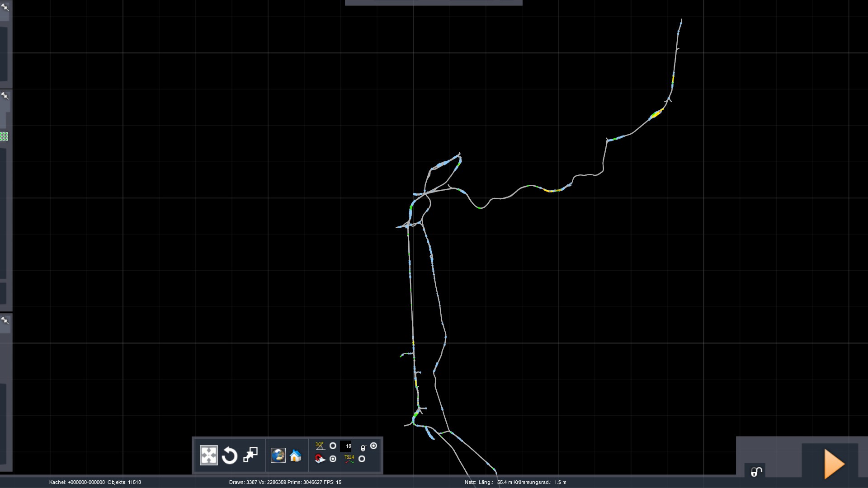Click the 30° gradient angle icon
The height and width of the screenshot is (488, 868).
[x=320, y=446]
